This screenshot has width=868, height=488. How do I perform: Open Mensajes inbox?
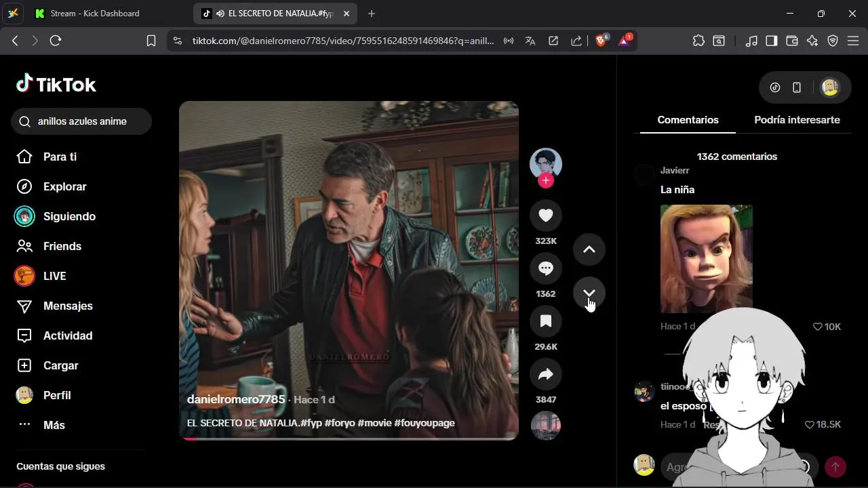54,306
